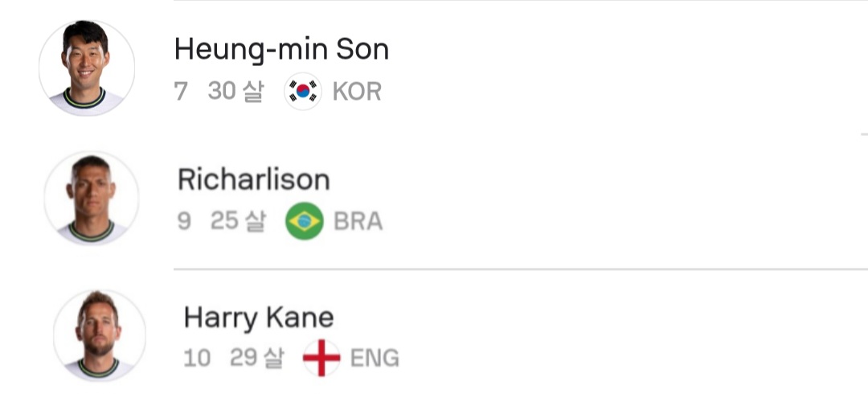Select the Richarlison player name

pyautogui.click(x=253, y=179)
